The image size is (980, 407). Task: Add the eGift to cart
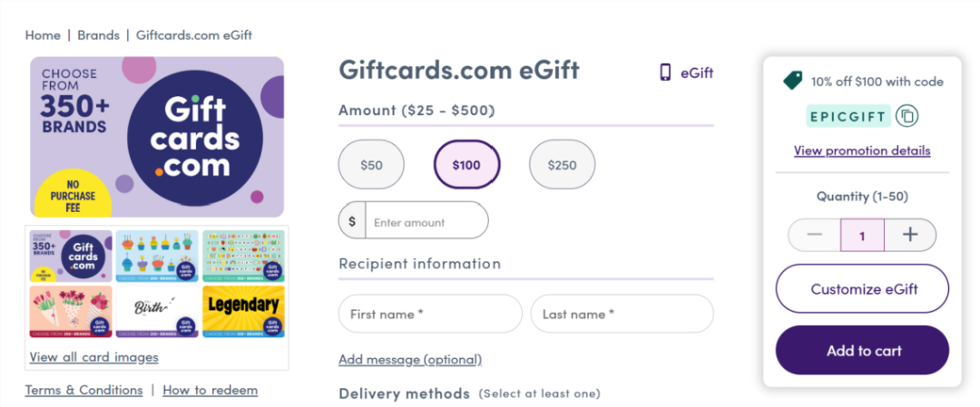pos(862,350)
